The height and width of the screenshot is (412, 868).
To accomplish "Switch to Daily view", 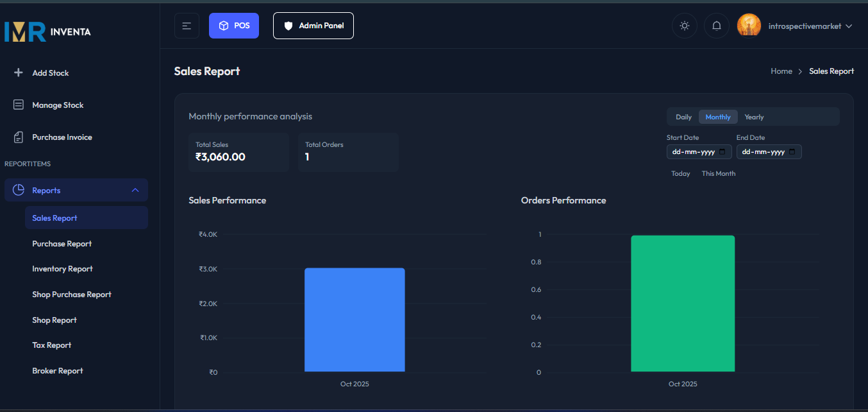I will coord(683,116).
